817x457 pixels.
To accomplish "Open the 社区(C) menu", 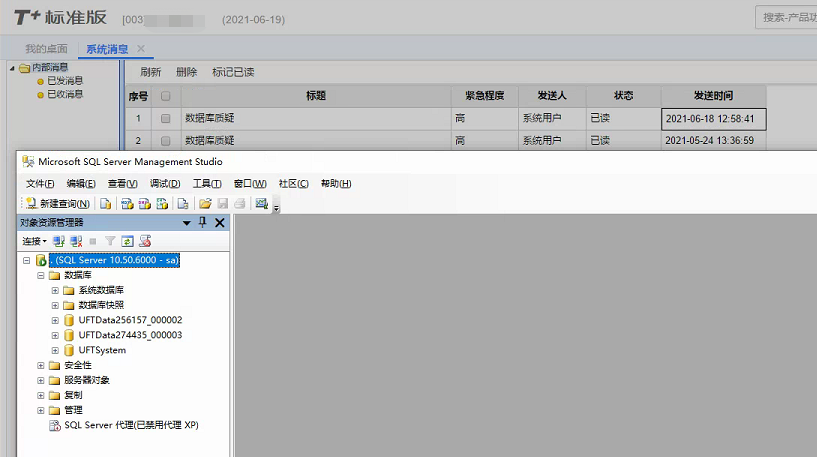I will (293, 184).
